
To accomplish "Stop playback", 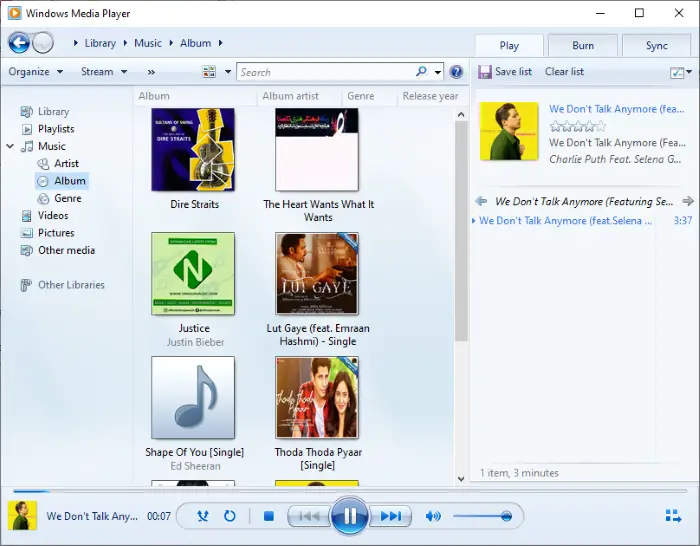I will [x=269, y=517].
